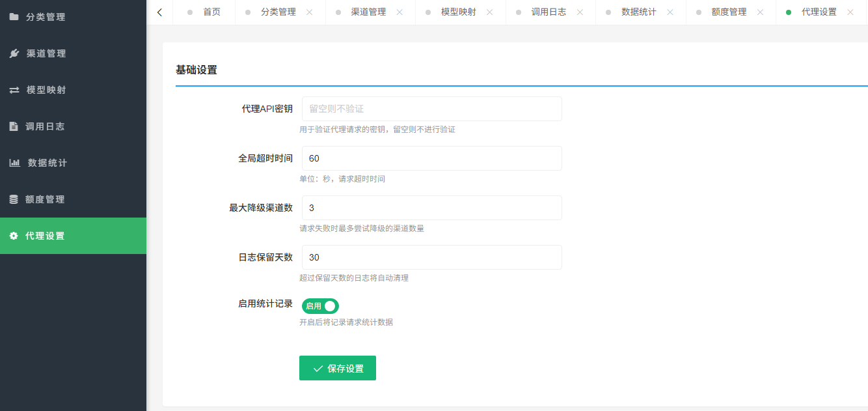Close the 数据统计 tab
The width and height of the screenshot is (868, 411).
point(670,12)
